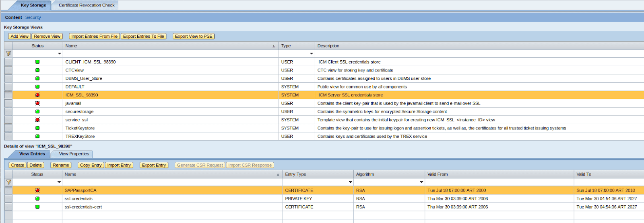Select ssl-credentials entry via its row selector
This screenshot has width=644, height=223.
8,199
